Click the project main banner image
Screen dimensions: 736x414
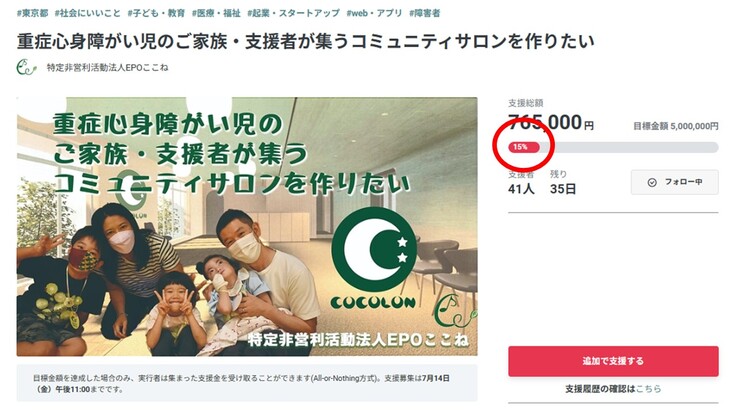point(247,227)
